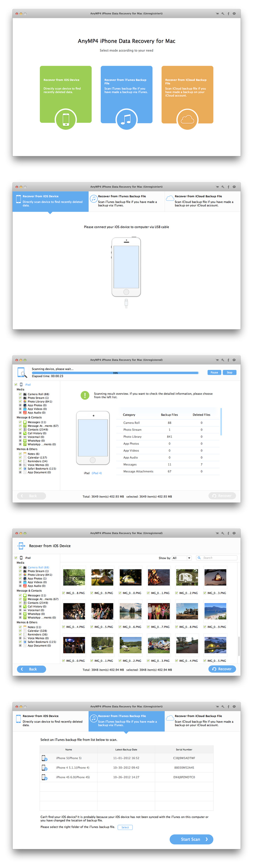Switch to iCloud Backup tab in USB connect window
Screen dimensions: 253x868
click(x=202, y=201)
